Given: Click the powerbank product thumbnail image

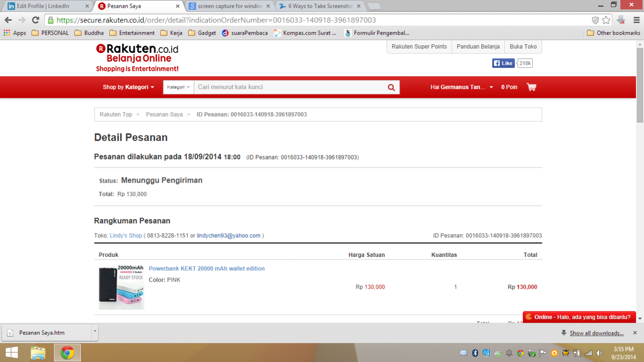Looking at the screenshot, I should click(x=121, y=287).
